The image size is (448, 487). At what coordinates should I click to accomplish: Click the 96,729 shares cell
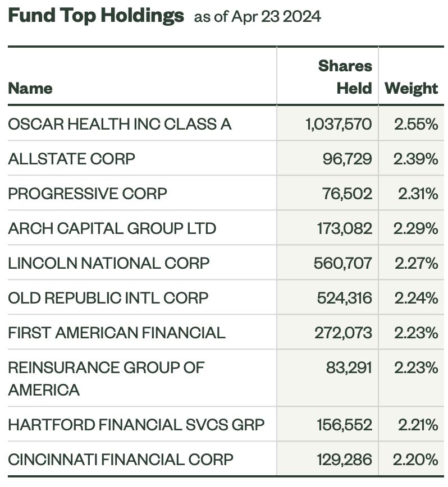pos(347,159)
